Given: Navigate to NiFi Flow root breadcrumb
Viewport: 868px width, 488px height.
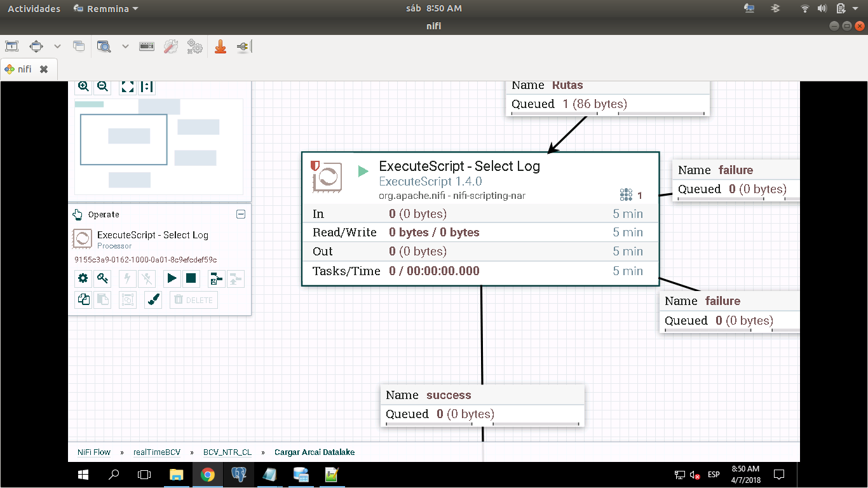Looking at the screenshot, I should pyautogui.click(x=94, y=452).
